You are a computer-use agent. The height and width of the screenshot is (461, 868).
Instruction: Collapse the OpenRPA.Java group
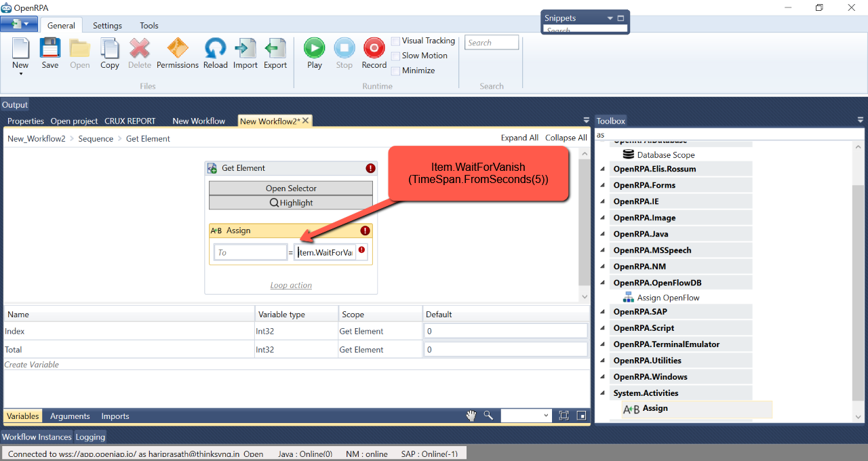click(x=602, y=235)
